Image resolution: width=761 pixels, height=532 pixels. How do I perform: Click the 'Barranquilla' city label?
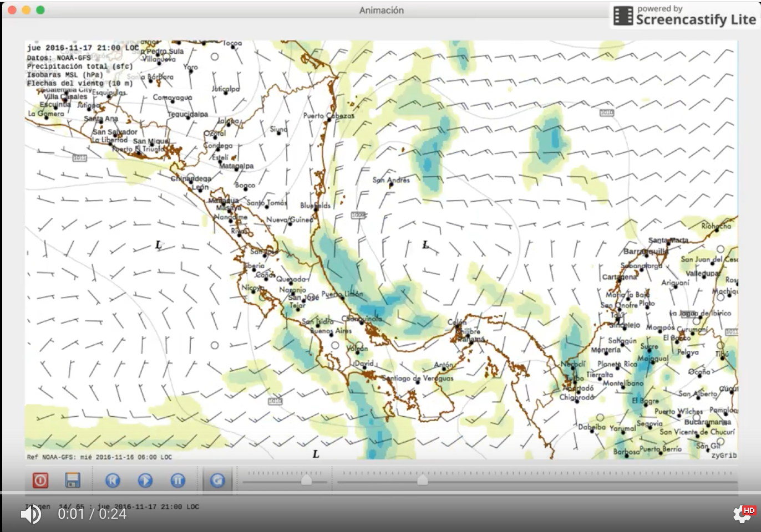646,251
